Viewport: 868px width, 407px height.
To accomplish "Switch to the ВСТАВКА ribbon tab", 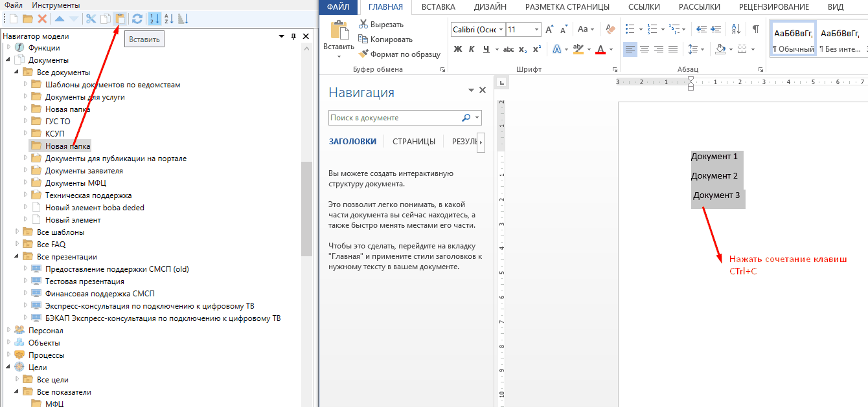I will (x=438, y=7).
